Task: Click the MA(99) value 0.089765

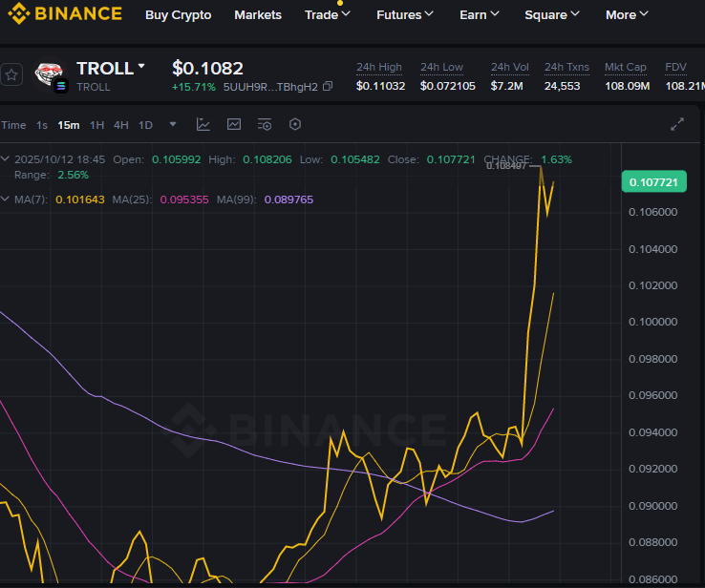Action: click(288, 199)
